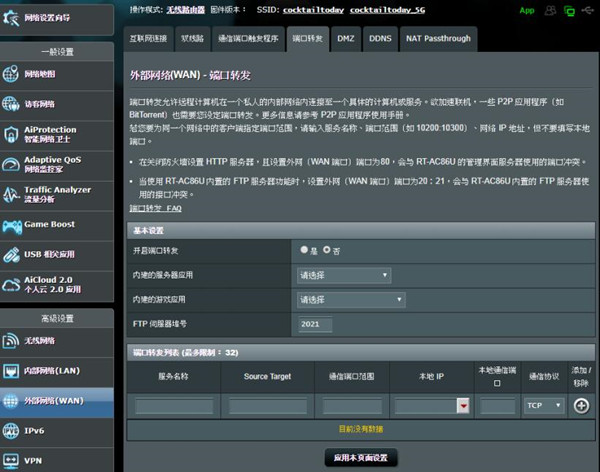Image resolution: width=600 pixels, height=472 pixels.
Task: Open Traffic Analyzer icon
Action: (11, 194)
